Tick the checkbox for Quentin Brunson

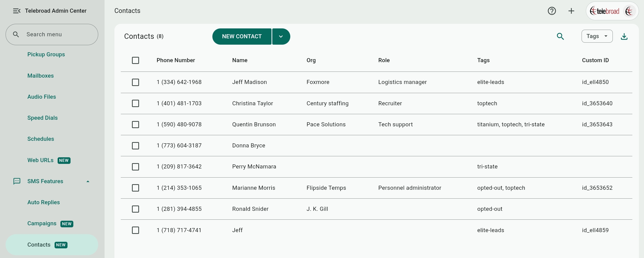click(x=135, y=125)
